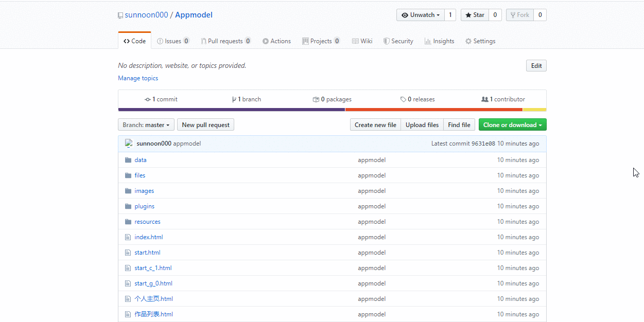
Task: Click the red-orange language bar segment
Action: point(434,110)
